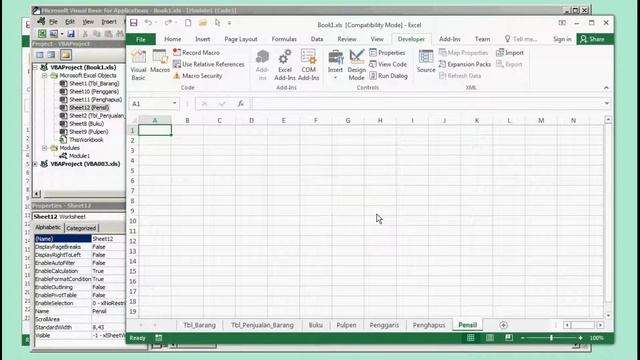Click the Tell me search box
Screen dimensions: 640x360
(521, 39)
